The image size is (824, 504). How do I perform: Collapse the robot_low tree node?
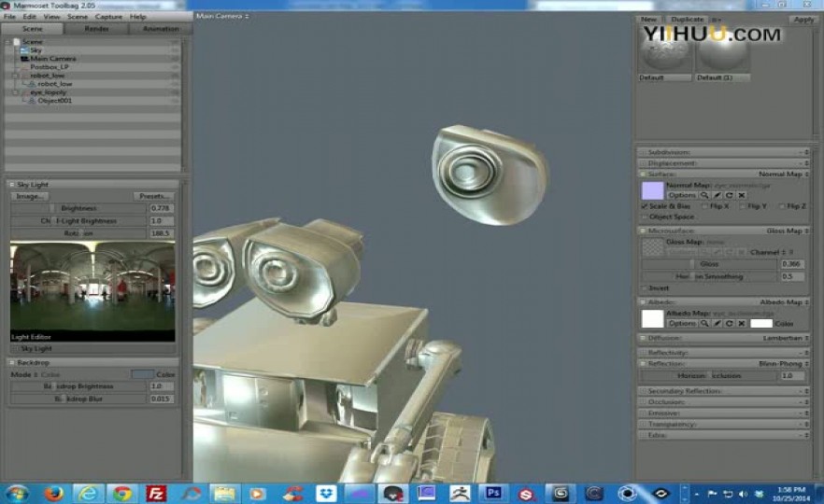(x=15, y=75)
